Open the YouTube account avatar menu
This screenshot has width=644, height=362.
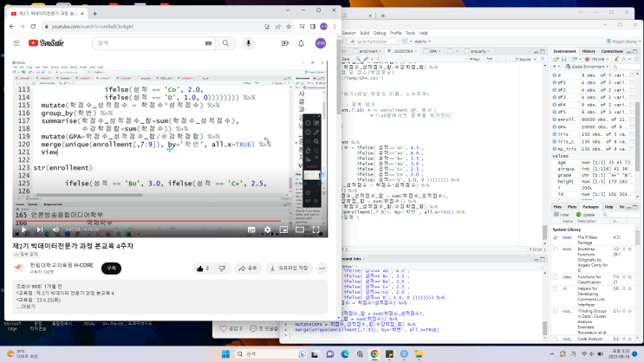[x=321, y=43]
